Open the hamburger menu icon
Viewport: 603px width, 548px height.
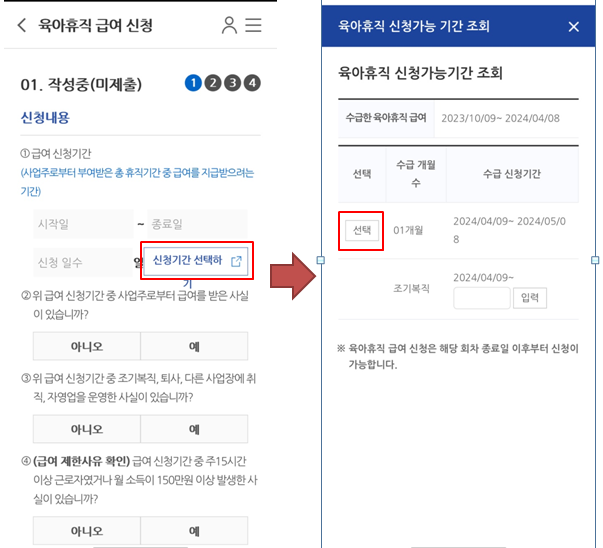coord(253,25)
